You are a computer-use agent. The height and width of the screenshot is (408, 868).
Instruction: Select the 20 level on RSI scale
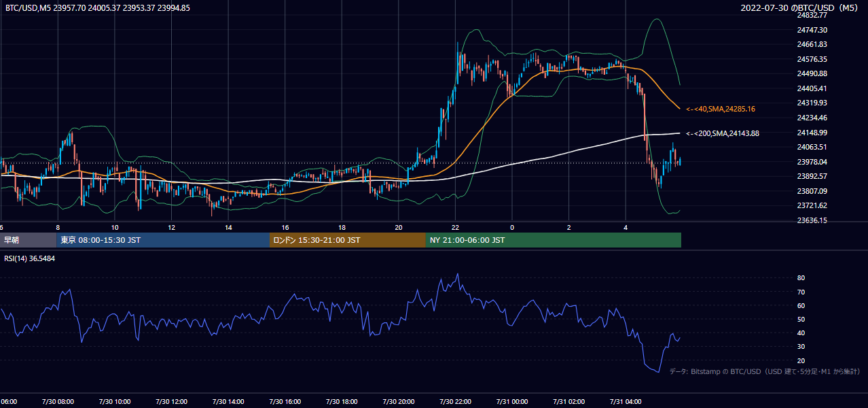[x=801, y=360]
